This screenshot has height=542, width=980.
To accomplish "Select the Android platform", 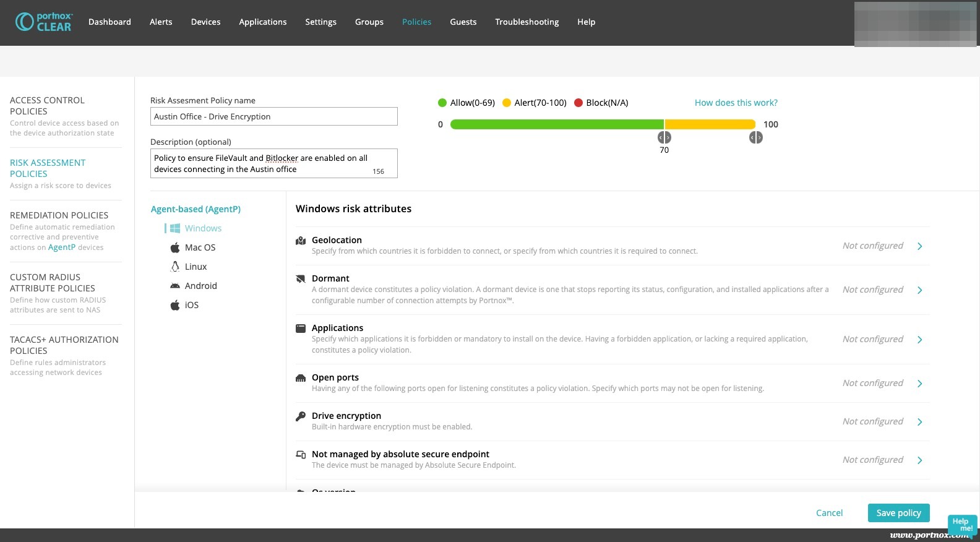I will (x=200, y=286).
